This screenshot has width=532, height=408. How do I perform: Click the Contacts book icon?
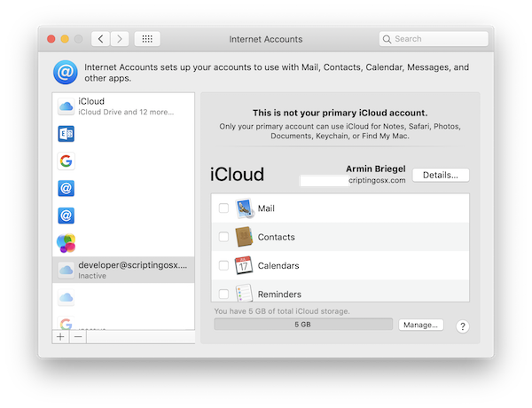tap(244, 237)
